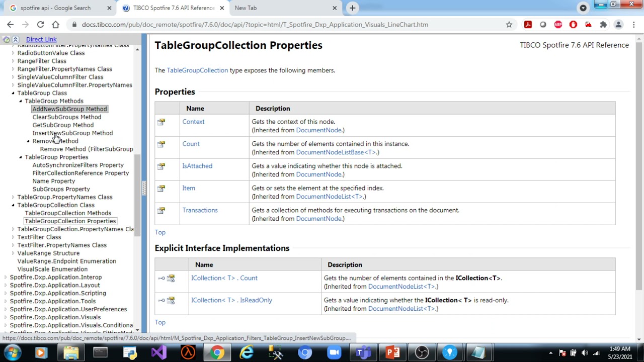Open the Adobe Acrobat extension

click(x=528, y=24)
